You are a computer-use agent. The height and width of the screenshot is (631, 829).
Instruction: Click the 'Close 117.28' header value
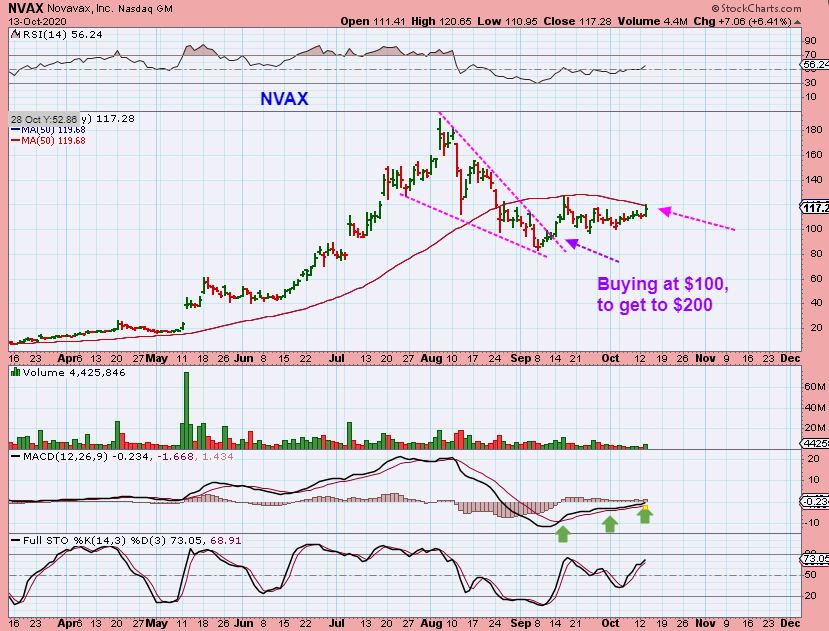coord(577,22)
